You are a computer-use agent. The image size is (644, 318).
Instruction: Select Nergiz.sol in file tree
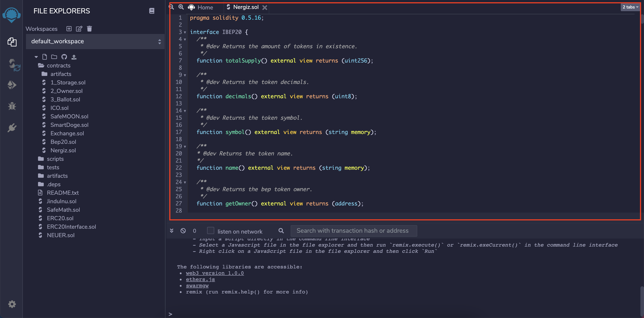[x=59, y=150]
